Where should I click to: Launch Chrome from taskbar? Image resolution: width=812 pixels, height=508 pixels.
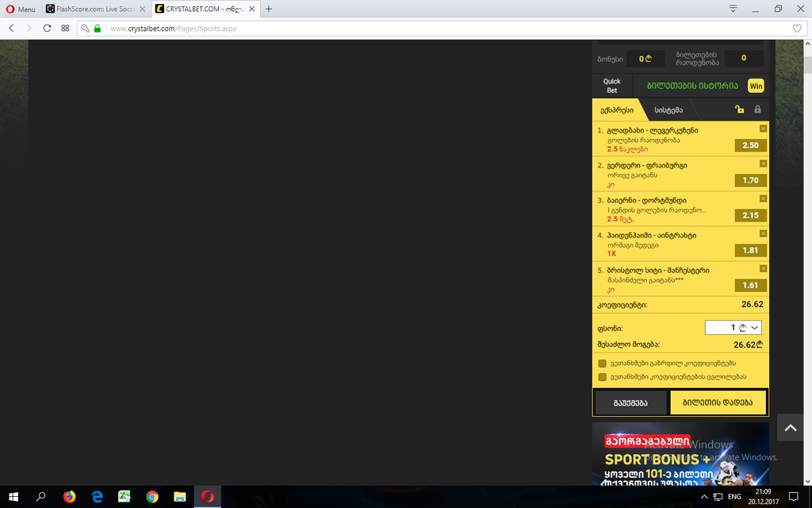pyautogui.click(x=151, y=497)
